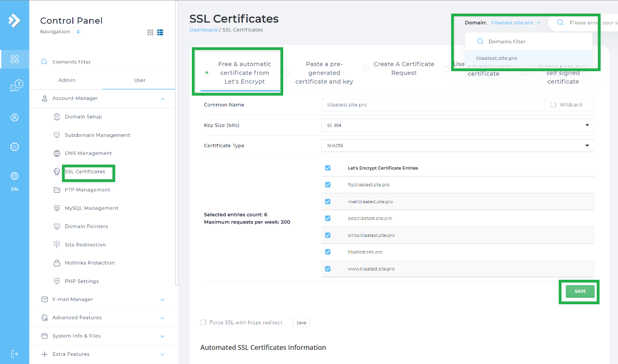The width and height of the screenshot is (618, 364).
Task: Click the small Save button for Force SSL
Action: click(x=301, y=323)
